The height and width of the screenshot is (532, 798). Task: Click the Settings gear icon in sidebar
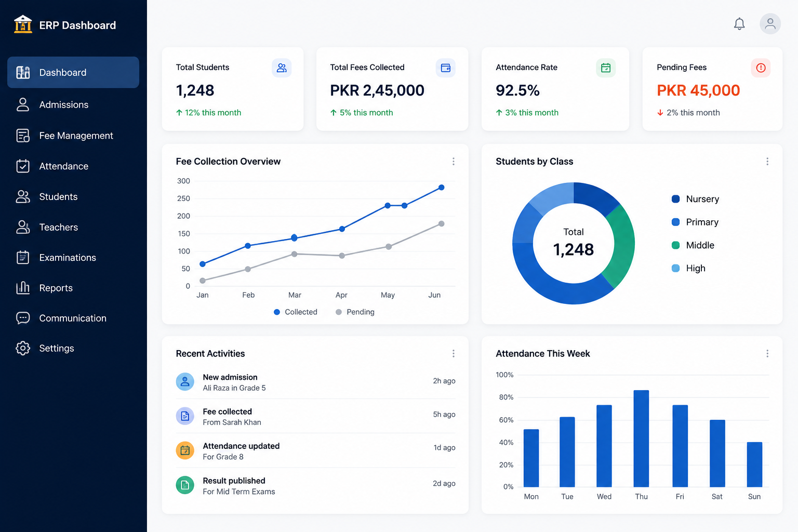click(x=23, y=348)
